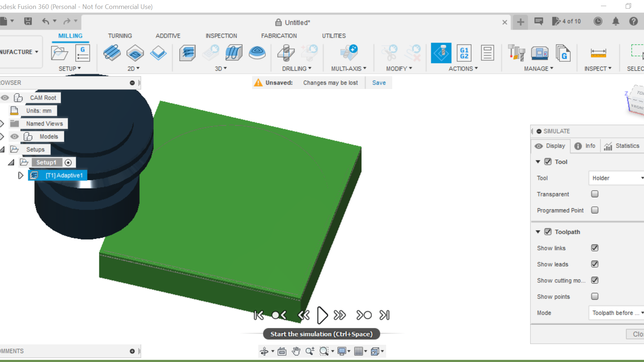
Task: Switch to the FABRICATION tab
Action: tap(279, 36)
